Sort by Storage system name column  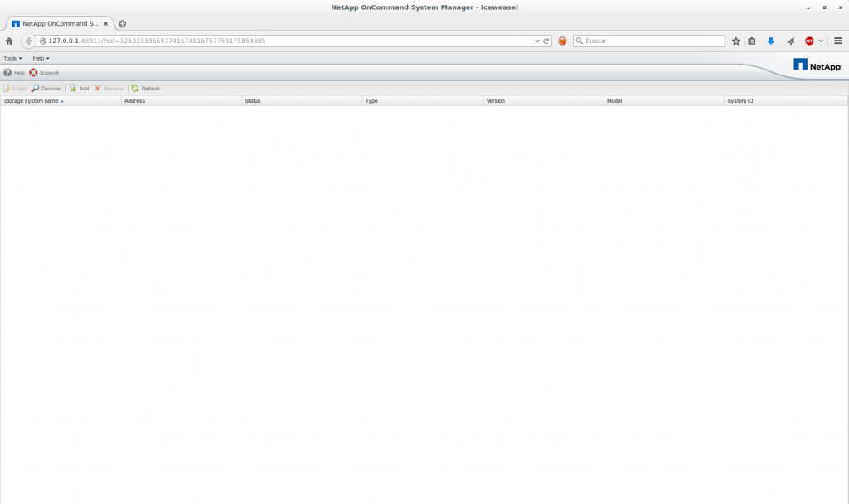[32, 100]
